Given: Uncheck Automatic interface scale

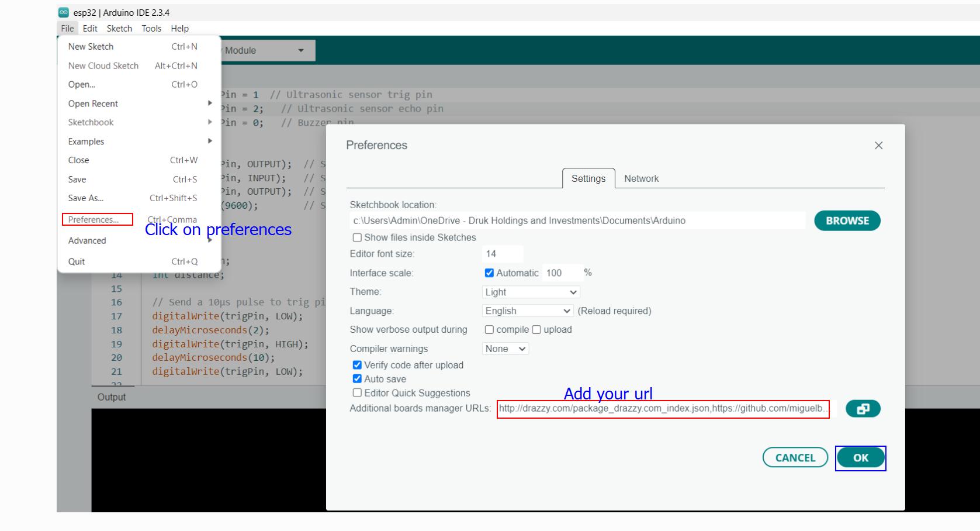Looking at the screenshot, I should [x=489, y=273].
